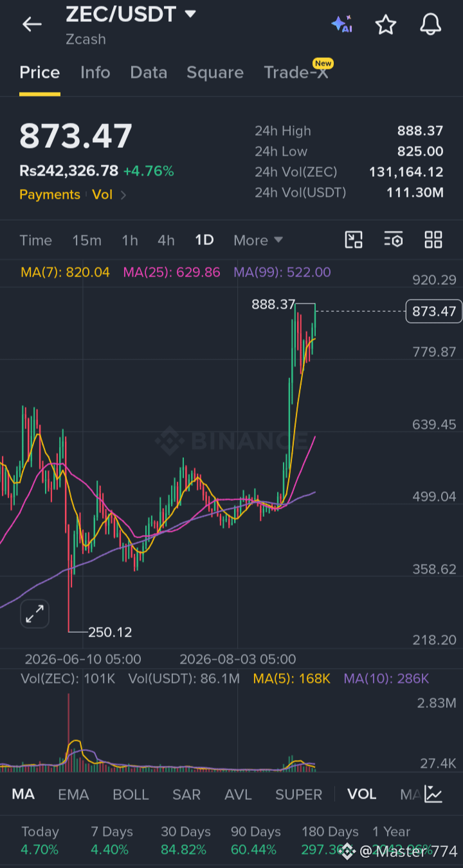Click 24h Low value 825.00

click(421, 152)
